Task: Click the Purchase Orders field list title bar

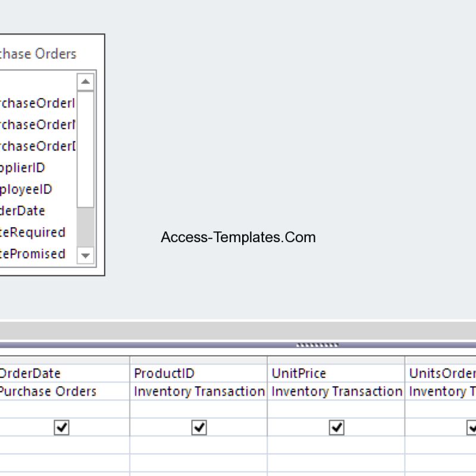Action: [x=42, y=54]
